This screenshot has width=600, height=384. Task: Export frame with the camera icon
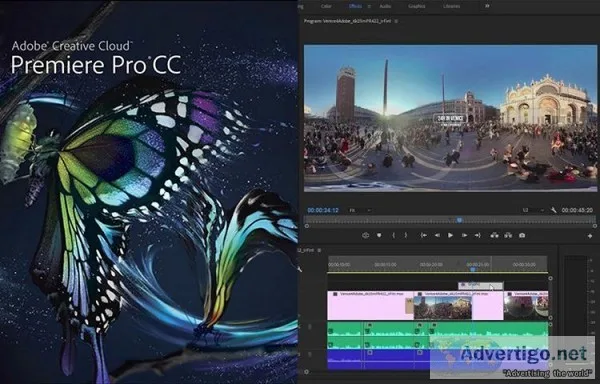522,236
